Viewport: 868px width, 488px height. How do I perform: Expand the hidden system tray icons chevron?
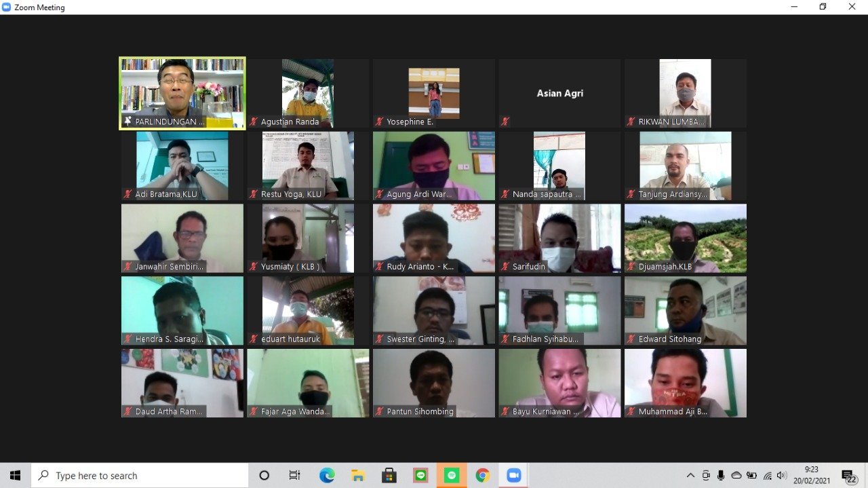[x=690, y=476]
